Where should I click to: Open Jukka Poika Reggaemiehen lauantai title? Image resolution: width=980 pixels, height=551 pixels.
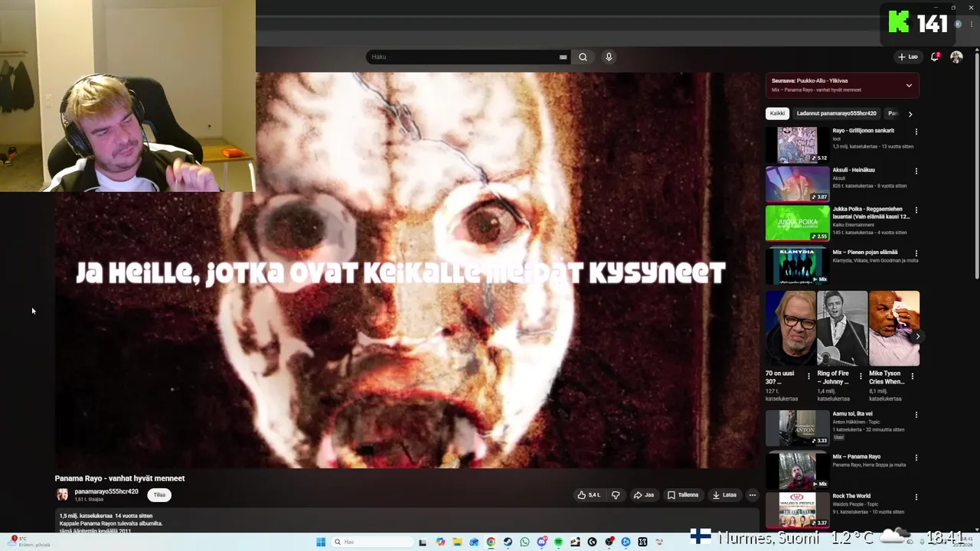point(871,213)
